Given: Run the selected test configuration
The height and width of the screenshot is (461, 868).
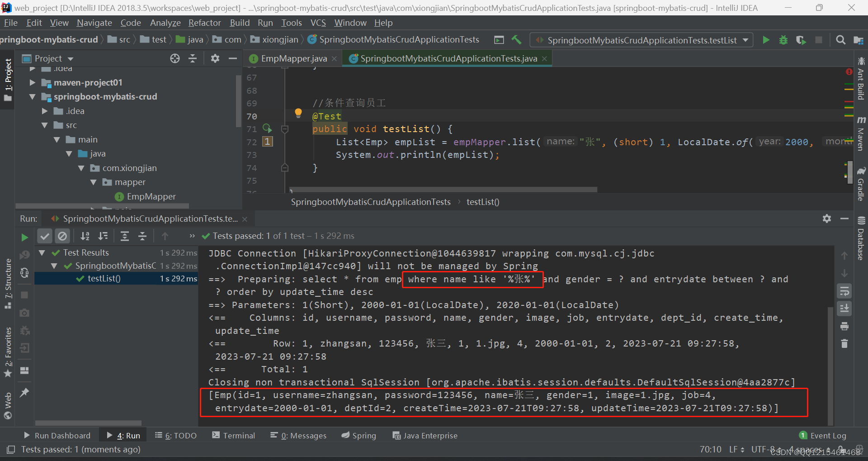Looking at the screenshot, I should pos(766,40).
